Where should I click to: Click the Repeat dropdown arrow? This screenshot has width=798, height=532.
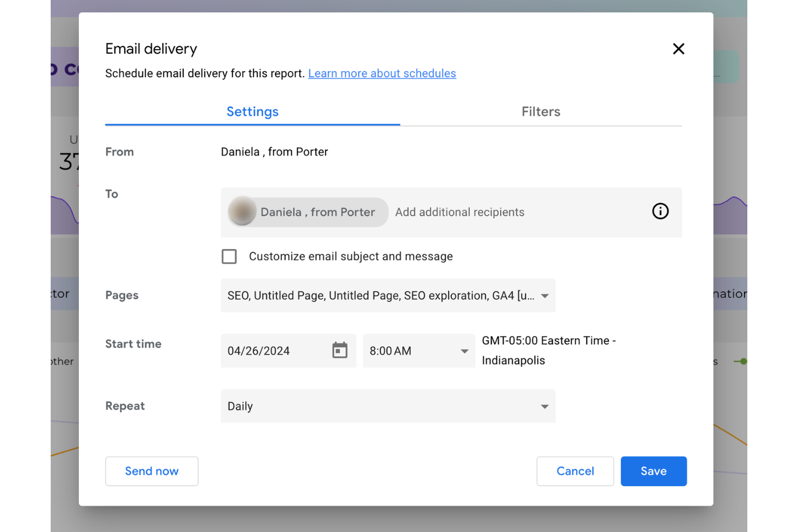pos(545,406)
